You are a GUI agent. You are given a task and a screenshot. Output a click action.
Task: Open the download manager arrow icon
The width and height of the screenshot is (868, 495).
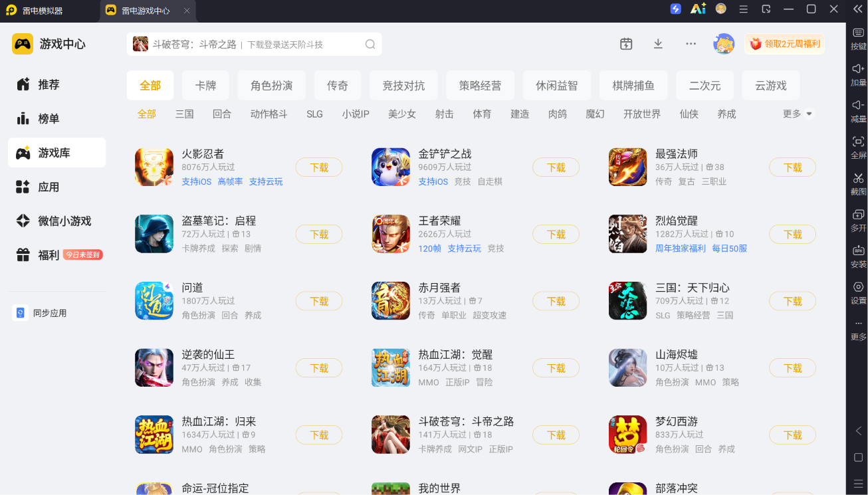point(658,44)
